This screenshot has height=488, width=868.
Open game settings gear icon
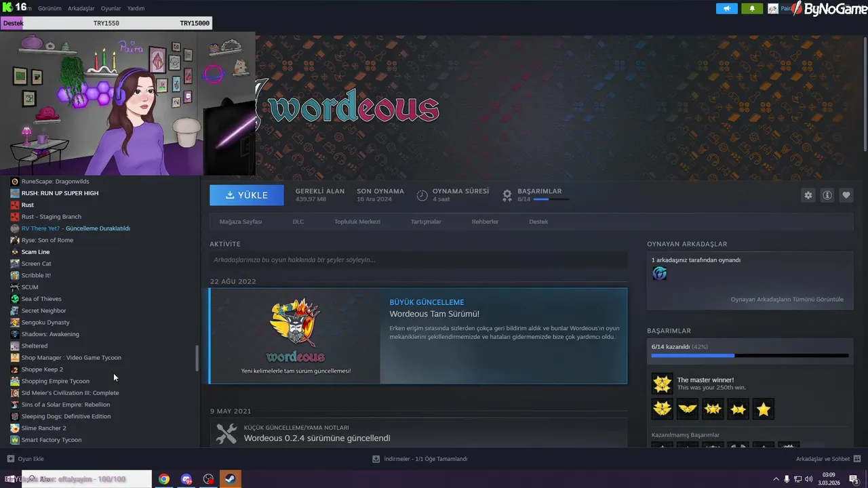coord(808,195)
